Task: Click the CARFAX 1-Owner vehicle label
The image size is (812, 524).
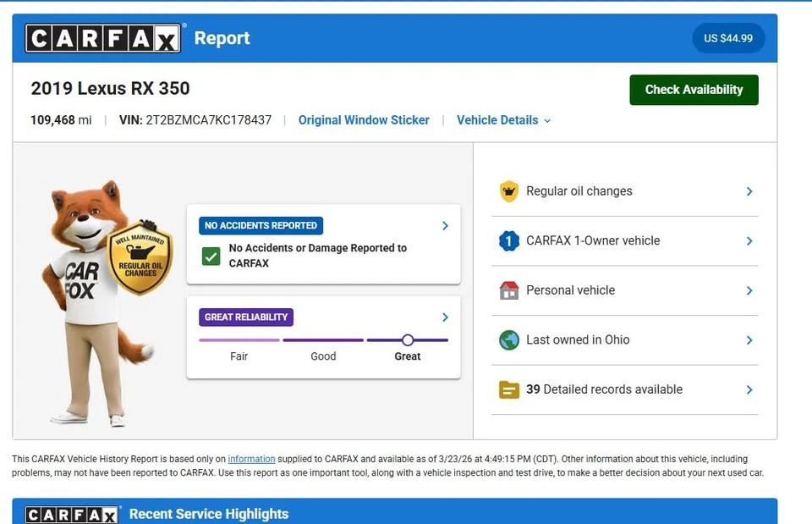Action: [x=593, y=241]
